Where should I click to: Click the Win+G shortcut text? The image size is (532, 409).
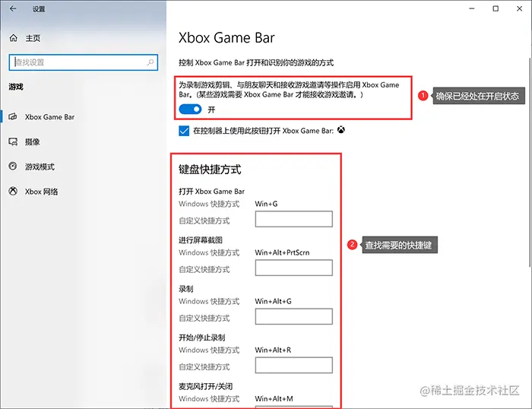tap(266, 204)
